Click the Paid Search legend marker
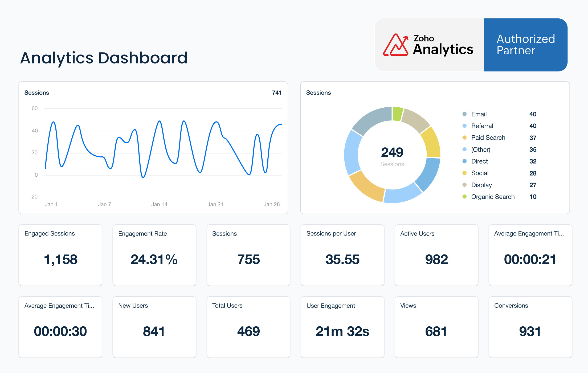588x373 pixels. [x=464, y=138]
